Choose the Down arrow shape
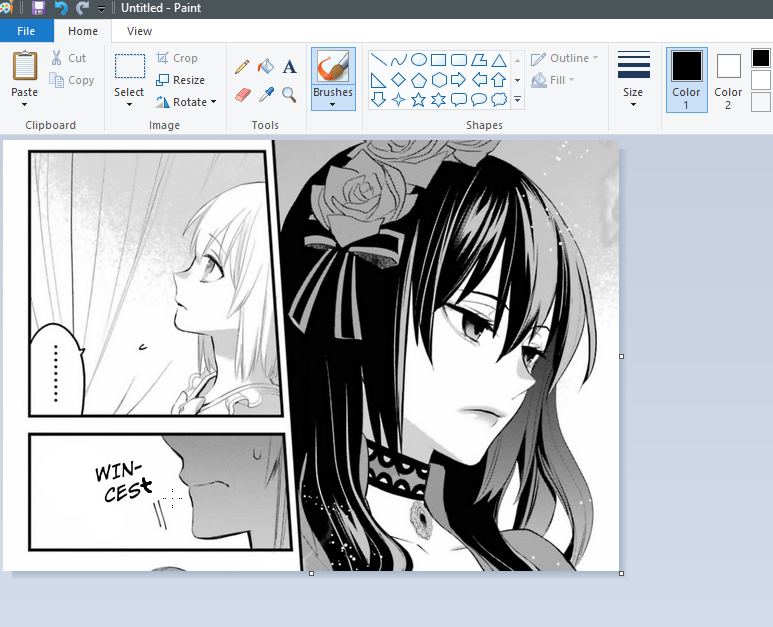The height and width of the screenshot is (627, 773). tap(378, 99)
